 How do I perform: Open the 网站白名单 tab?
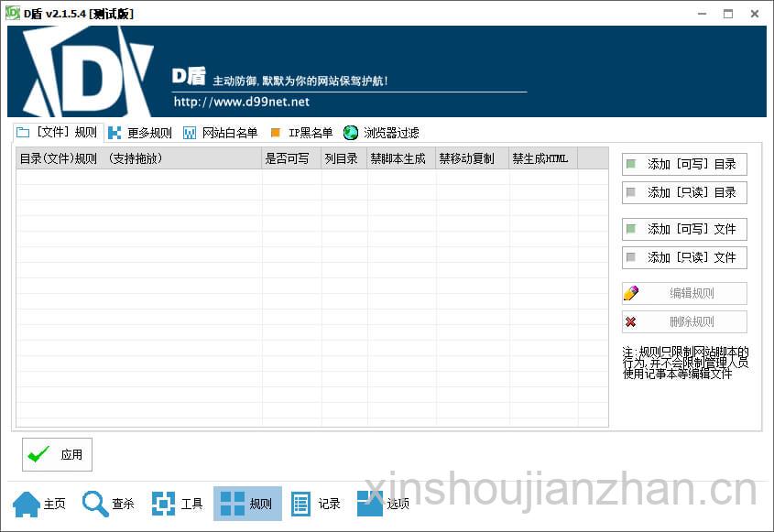[220, 133]
